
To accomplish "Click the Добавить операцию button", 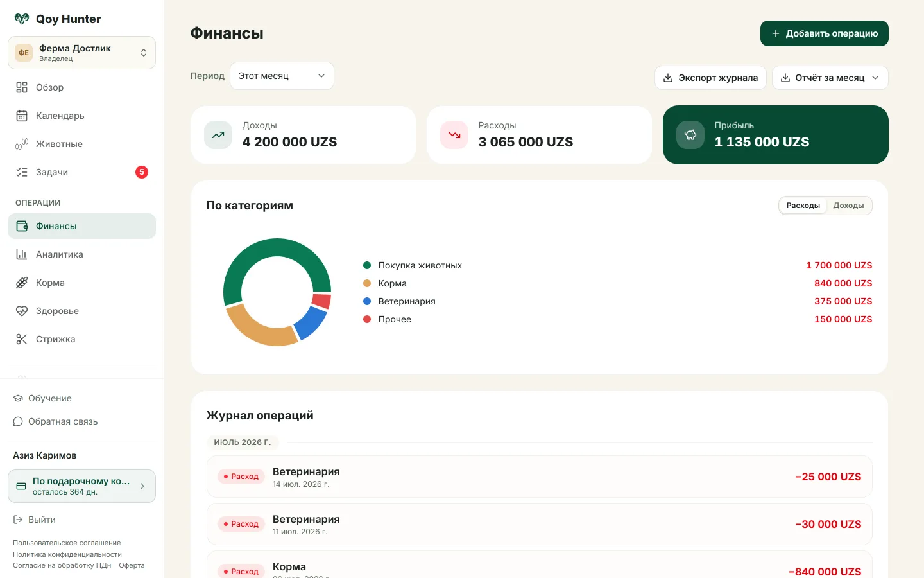I will 825,33.
